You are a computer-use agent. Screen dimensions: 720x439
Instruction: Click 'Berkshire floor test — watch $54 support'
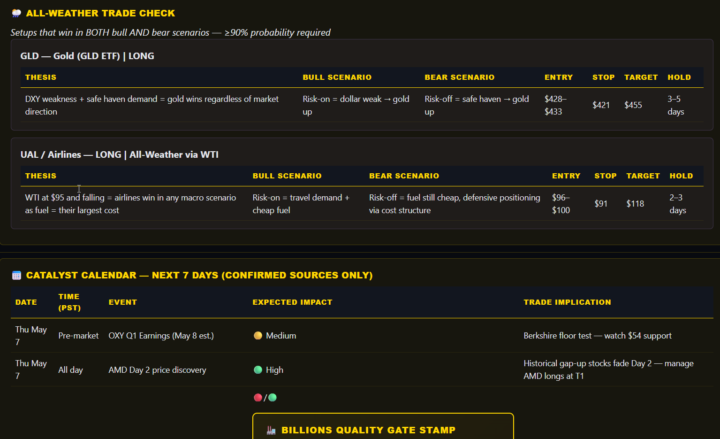[597, 336]
